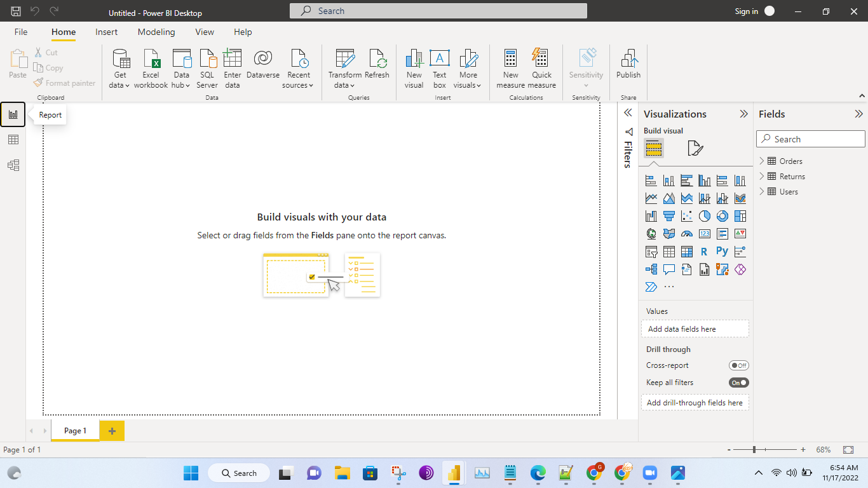The width and height of the screenshot is (868, 488).
Task: Select the Multi-row card visual
Action: coord(722,234)
